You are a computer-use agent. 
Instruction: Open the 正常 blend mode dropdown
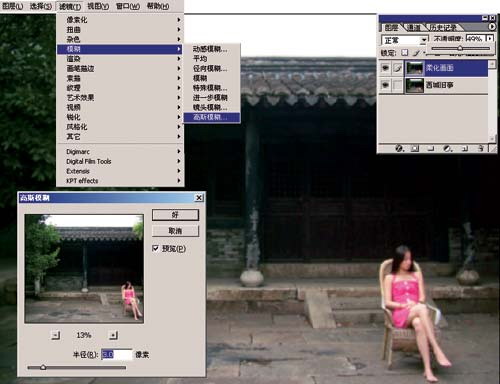(405, 40)
